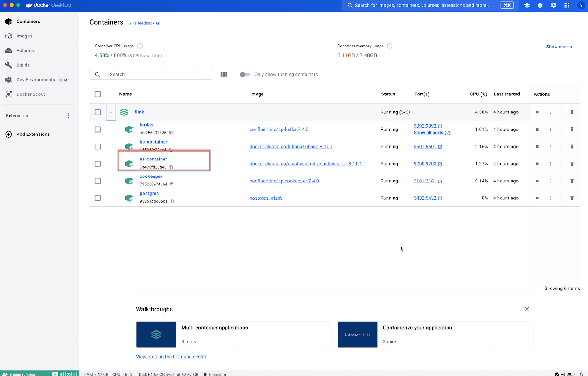Copy the zookeeper container ID
588x376 pixels.
(172, 184)
